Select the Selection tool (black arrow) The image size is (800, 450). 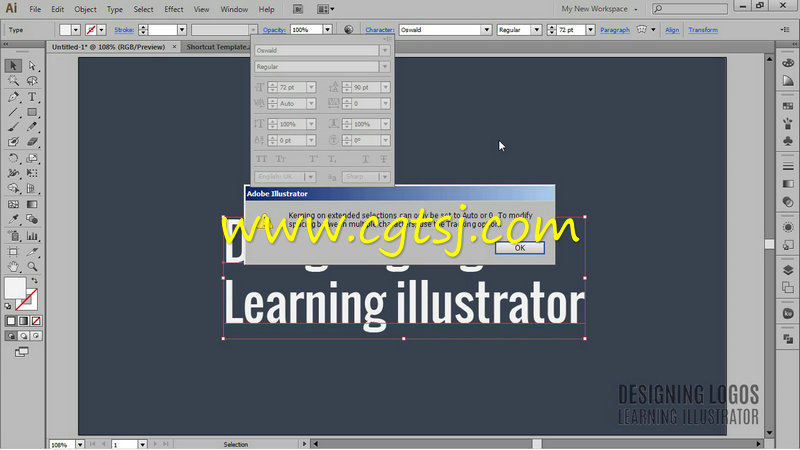[13, 66]
